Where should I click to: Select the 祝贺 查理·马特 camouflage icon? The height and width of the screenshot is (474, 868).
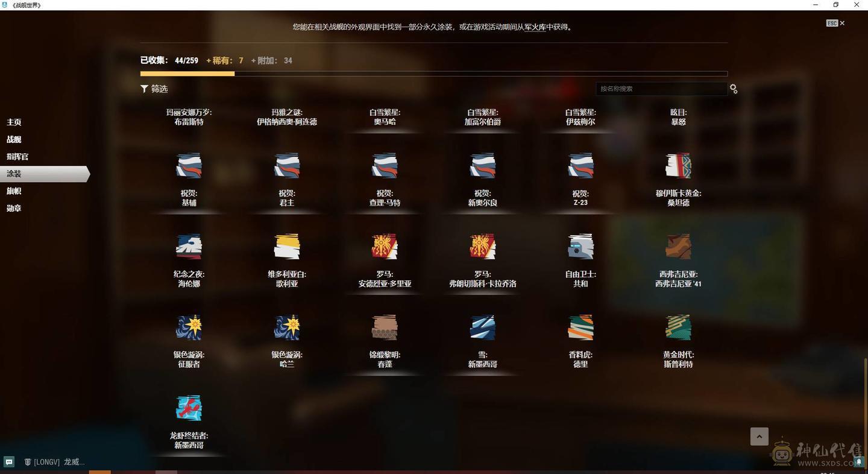(x=385, y=166)
